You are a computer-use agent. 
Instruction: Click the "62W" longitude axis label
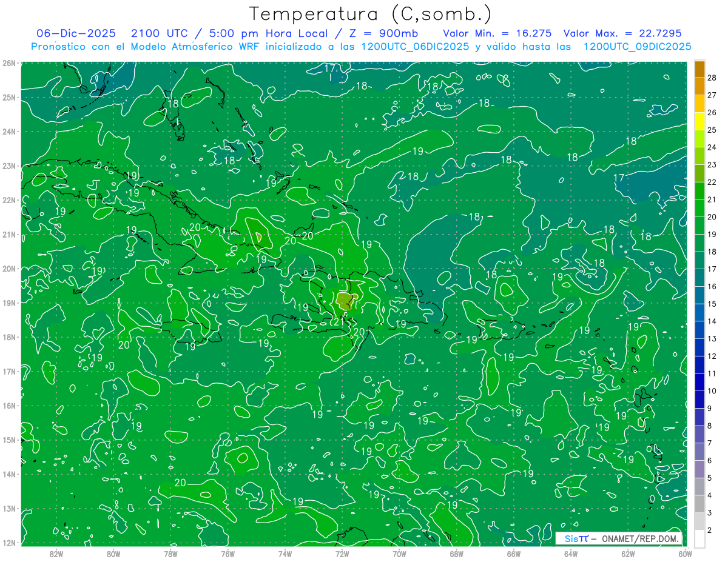pyautogui.click(x=628, y=554)
